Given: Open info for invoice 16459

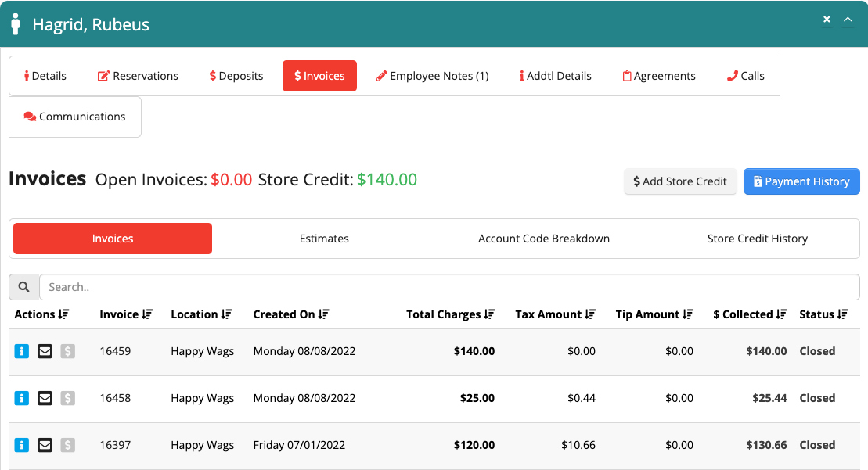Looking at the screenshot, I should click(22, 351).
